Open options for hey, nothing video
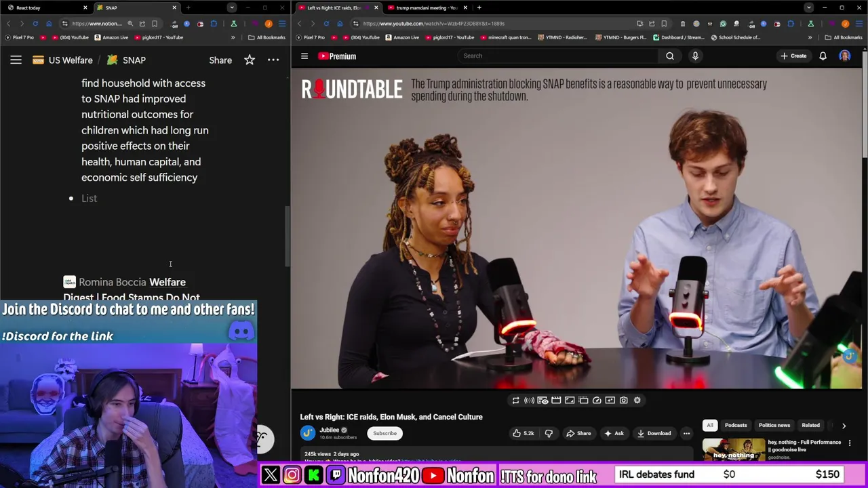The image size is (868, 488). coord(850,443)
